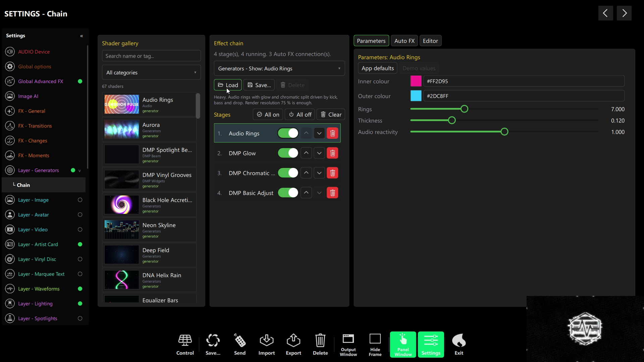Viewport: 644px width, 362px height.
Task: Click the All off stages button
Action: coord(300,115)
